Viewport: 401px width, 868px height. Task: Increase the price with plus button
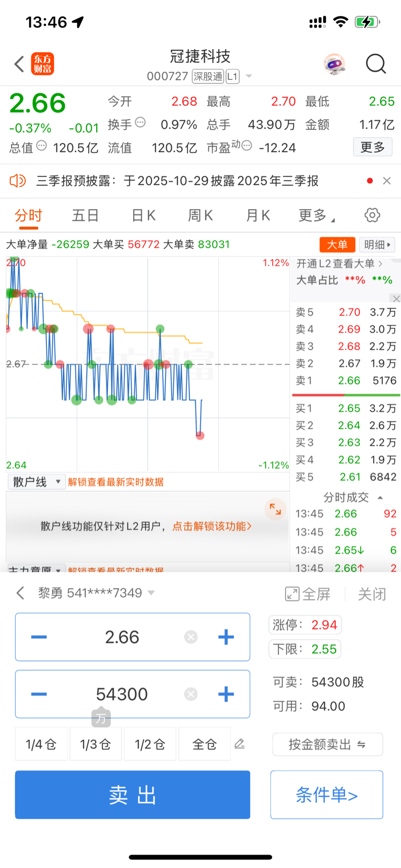(226, 637)
